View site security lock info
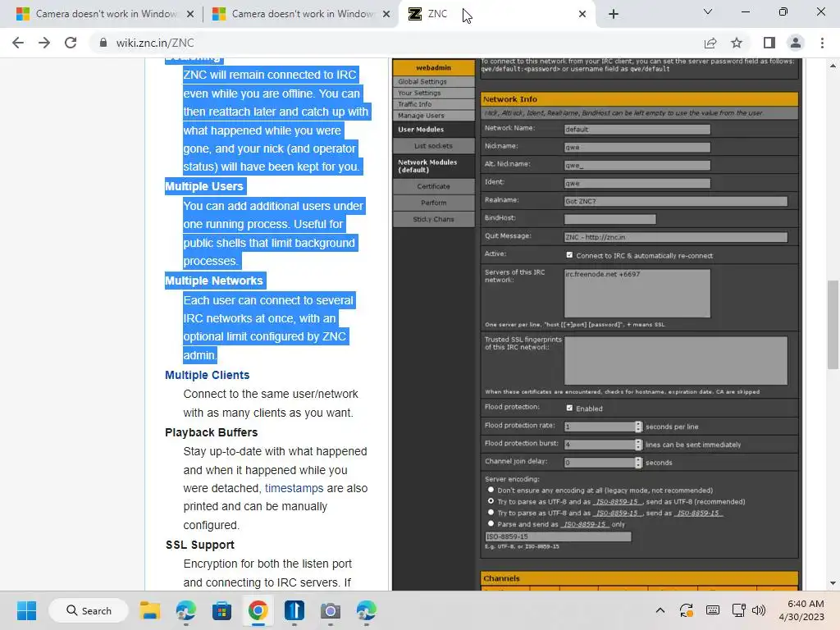Screen dimensions: 840x630 [x=103, y=43]
